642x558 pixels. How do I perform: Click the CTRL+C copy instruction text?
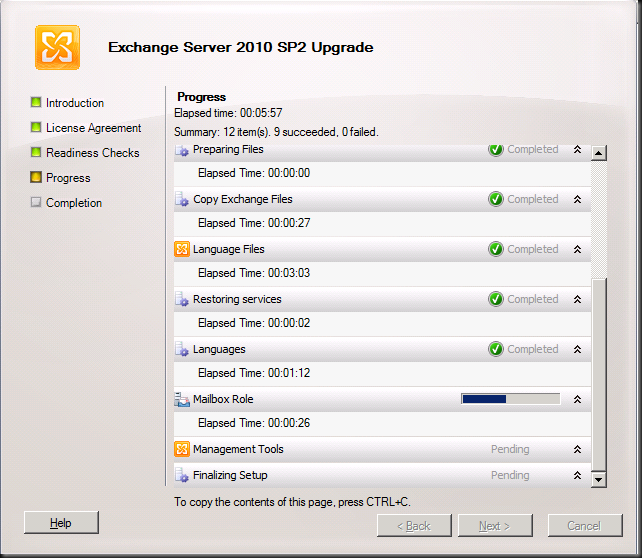292,502
